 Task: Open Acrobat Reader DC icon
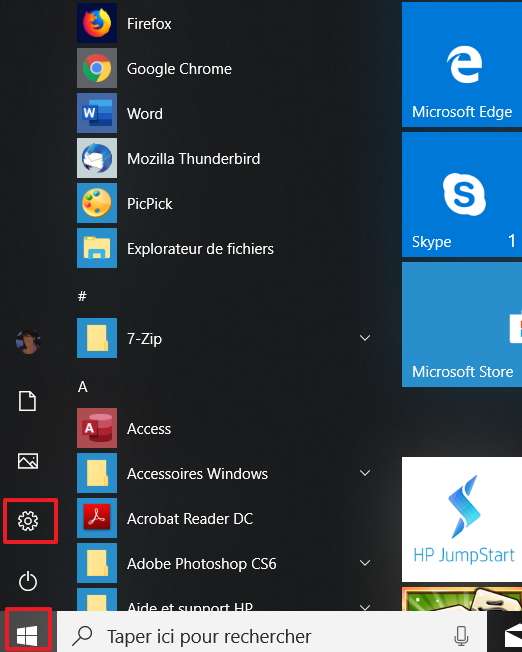coord(97,518)
